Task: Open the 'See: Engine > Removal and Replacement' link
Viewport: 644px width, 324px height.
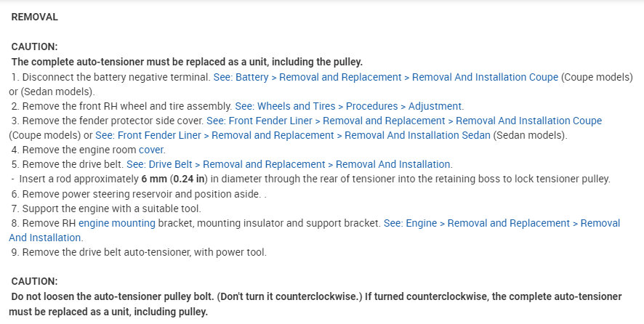Action: 502,223
